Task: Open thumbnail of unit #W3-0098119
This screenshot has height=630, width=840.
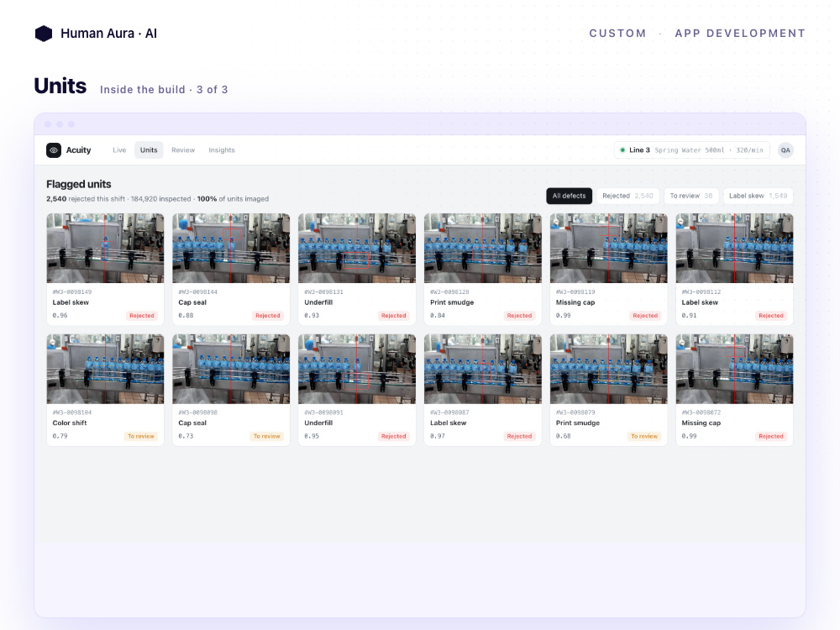Action: tap(608, 248)
